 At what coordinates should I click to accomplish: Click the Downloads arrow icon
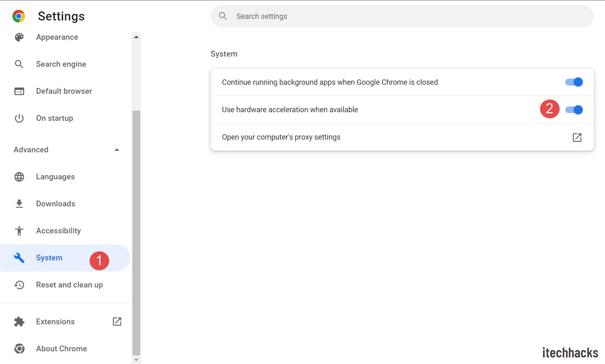(19, 204)
